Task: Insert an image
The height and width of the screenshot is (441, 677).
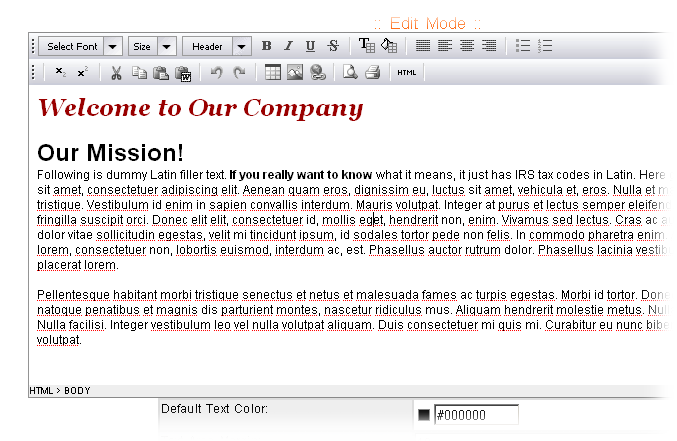Action: [x=295, y=72]
